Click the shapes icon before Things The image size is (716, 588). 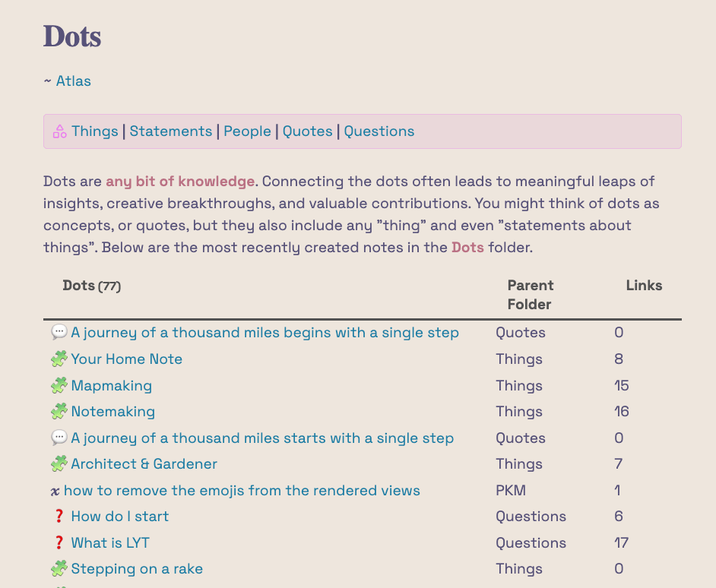pyautogui.click(x=59, y=131)
